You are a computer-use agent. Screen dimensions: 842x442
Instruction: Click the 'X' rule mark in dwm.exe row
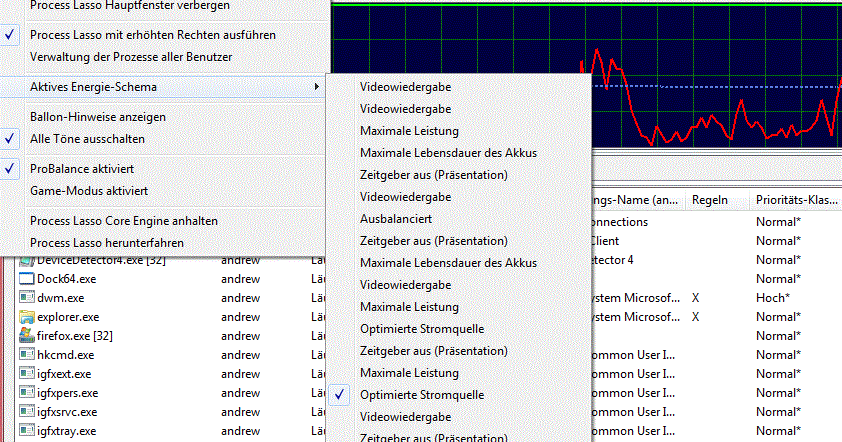pyautogui.click(x=695, y=298)
